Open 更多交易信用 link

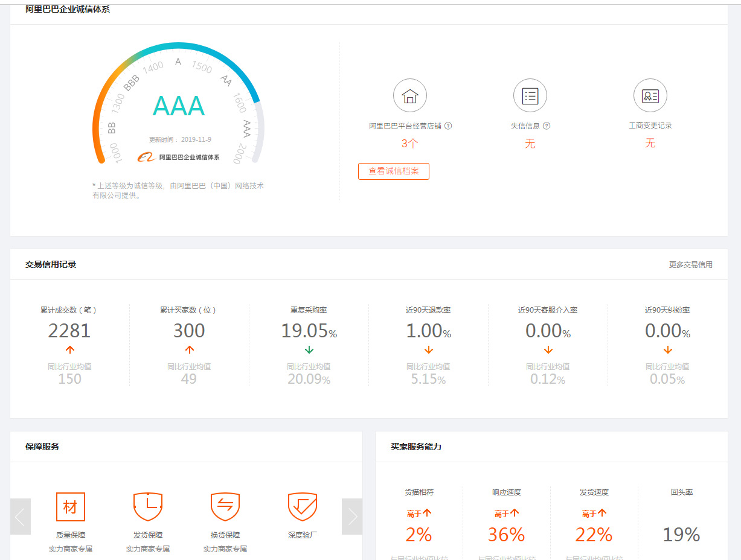click(690, 265)
